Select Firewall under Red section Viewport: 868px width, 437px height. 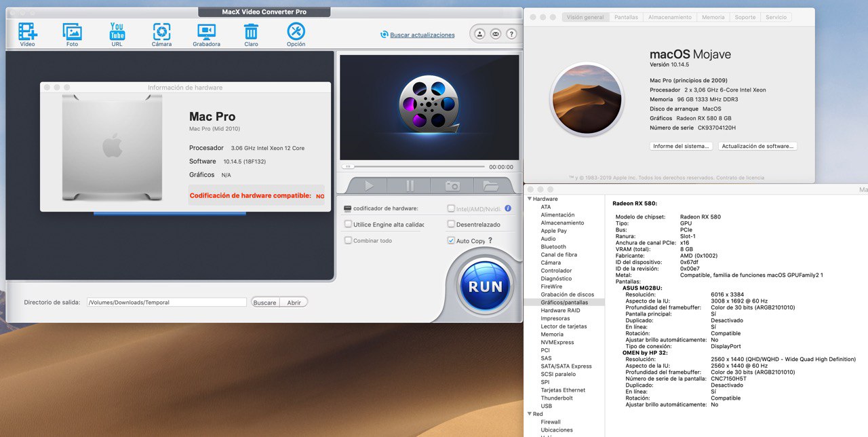pos(551,422)
